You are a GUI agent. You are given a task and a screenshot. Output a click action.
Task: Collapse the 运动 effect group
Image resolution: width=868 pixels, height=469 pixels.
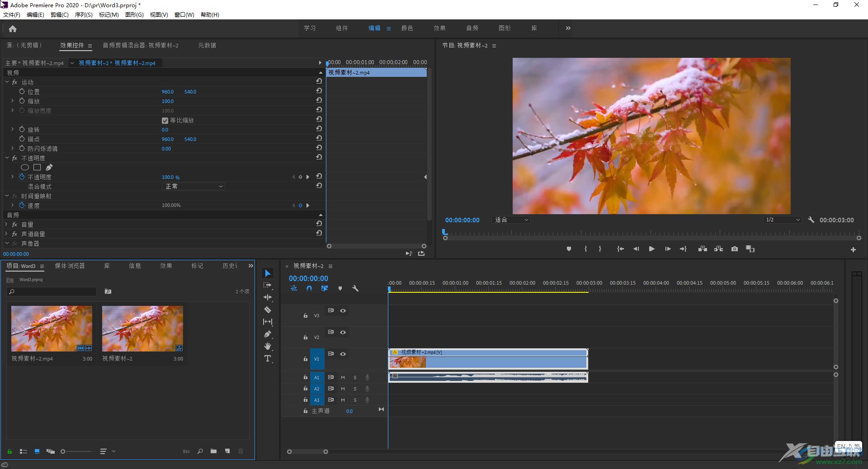[7, 82]
